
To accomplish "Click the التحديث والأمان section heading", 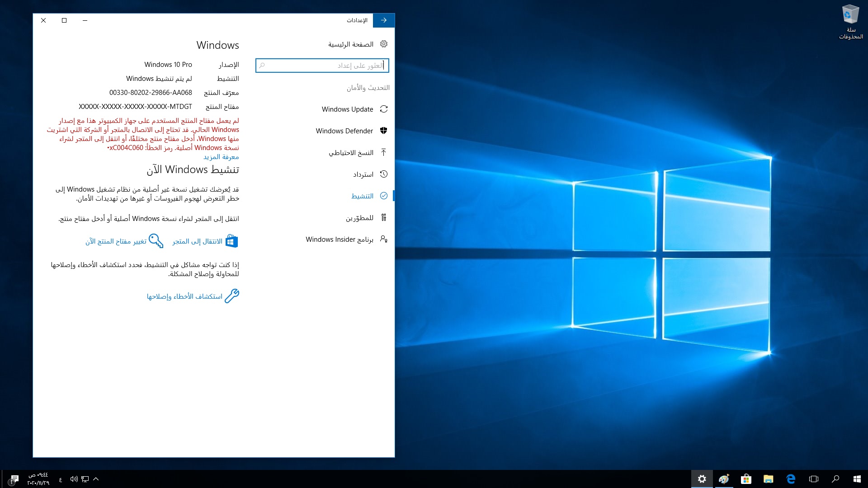I will [368, 88].
